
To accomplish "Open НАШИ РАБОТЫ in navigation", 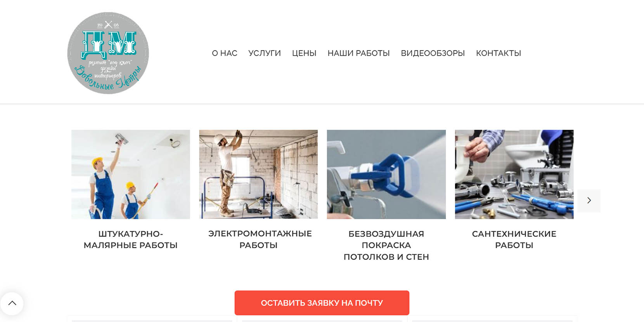I will [x=358, y=53].
